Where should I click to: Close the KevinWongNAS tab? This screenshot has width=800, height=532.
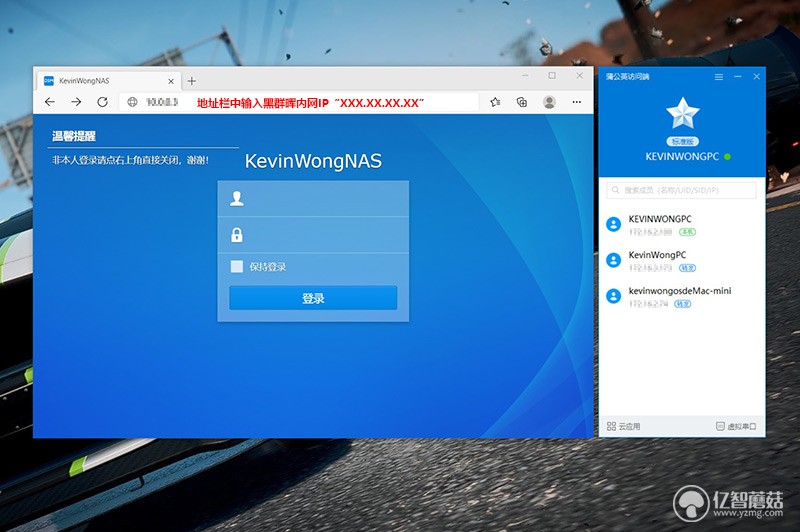coord(171,81)
